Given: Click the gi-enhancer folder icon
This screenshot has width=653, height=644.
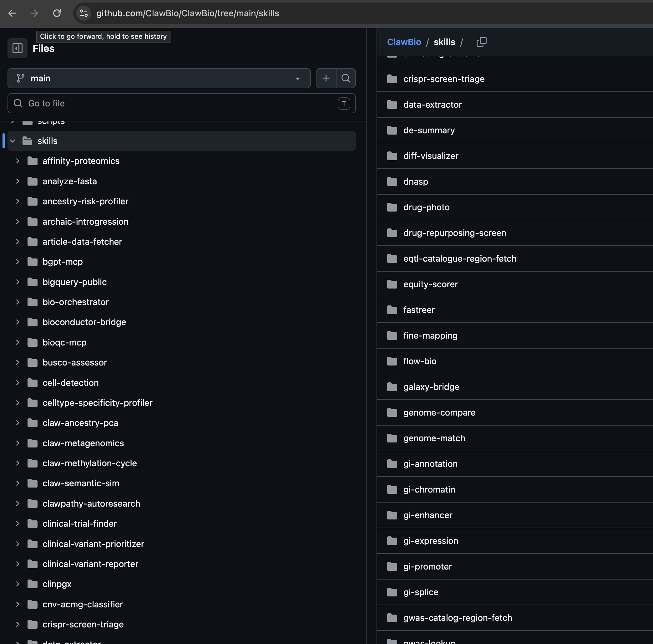Looking at the screenshot, I should coord(392,515).
